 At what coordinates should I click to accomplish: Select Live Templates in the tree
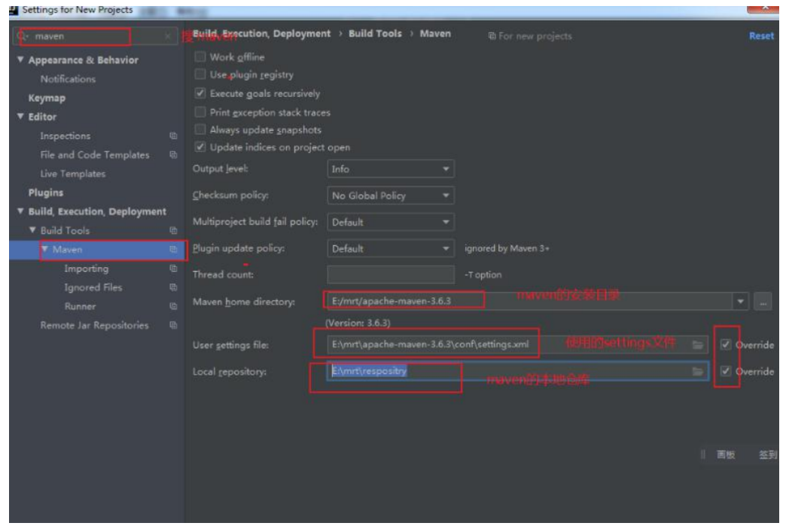click(x=73, y=174)
